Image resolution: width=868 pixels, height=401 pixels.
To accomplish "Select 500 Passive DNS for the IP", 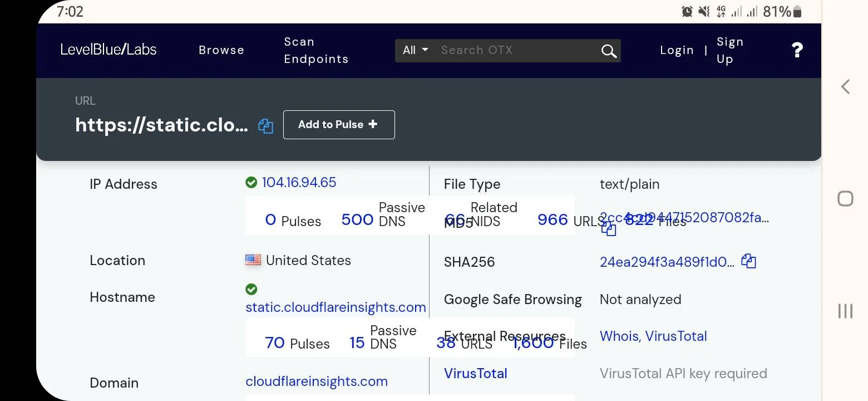I will (x=383, y=214).
